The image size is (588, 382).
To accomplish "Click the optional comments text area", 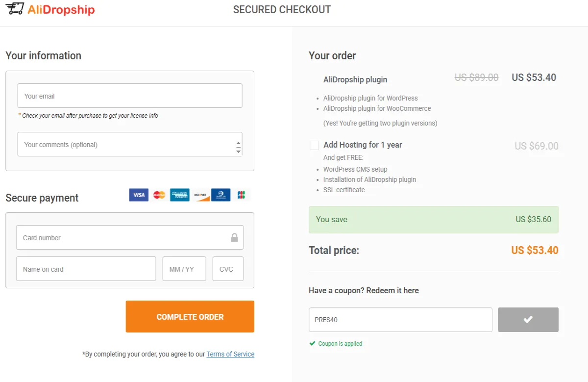I will point(129,144).
